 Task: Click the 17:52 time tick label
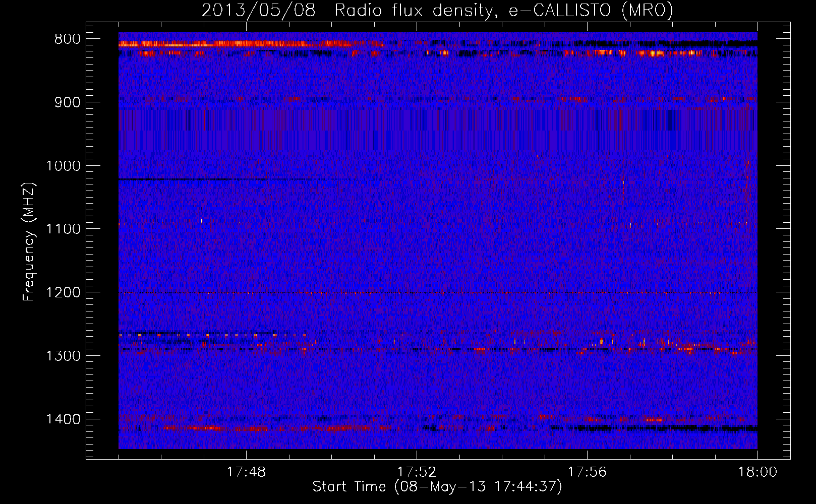[x=417, y=472]
